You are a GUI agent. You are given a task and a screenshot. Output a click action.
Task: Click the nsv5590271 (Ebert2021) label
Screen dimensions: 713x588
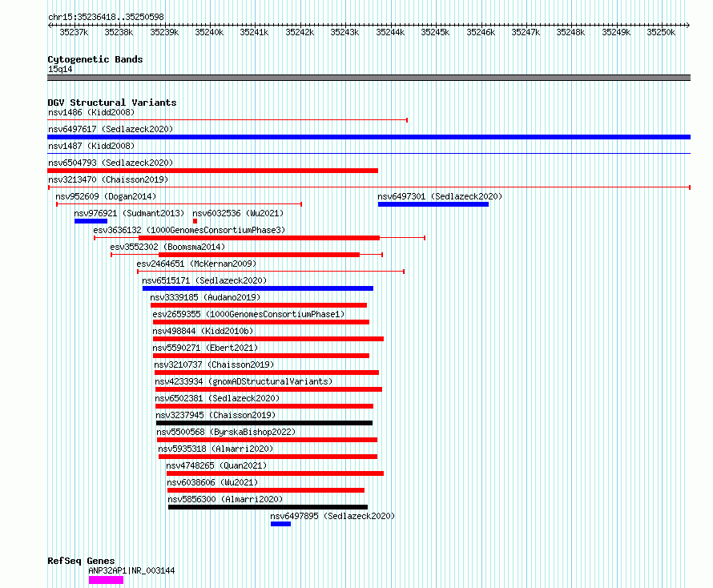pos(205,348)
